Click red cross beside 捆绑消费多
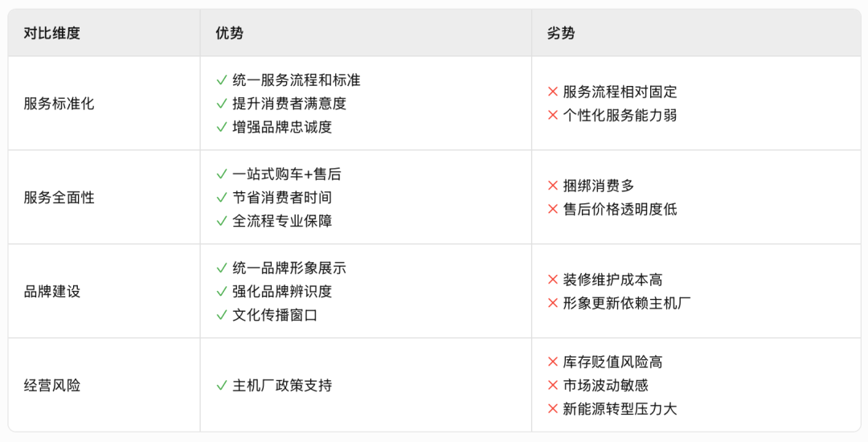 (x=552, y=186)
